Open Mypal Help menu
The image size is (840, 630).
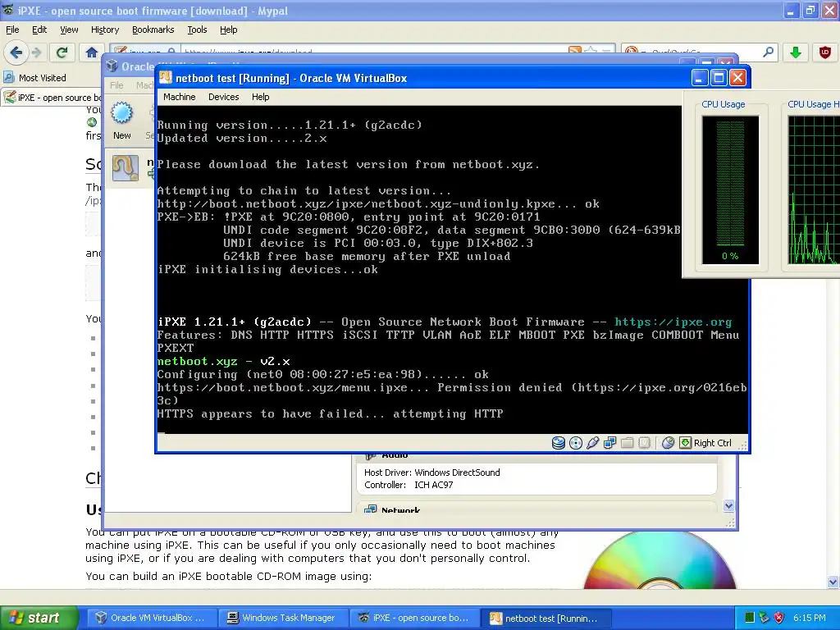click(x=228, y=30)
